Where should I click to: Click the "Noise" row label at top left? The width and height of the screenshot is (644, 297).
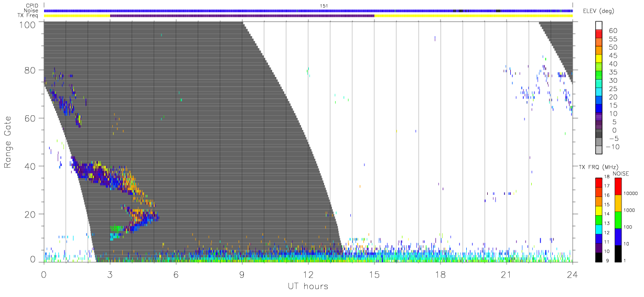[x=32, y=10]
